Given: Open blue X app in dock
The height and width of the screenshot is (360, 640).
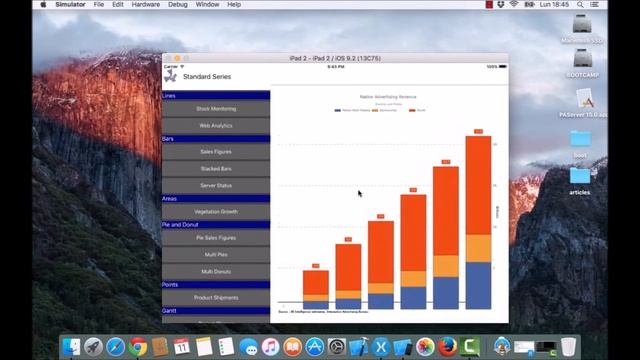Looking at the screenshot, I should tap(381, 347).
